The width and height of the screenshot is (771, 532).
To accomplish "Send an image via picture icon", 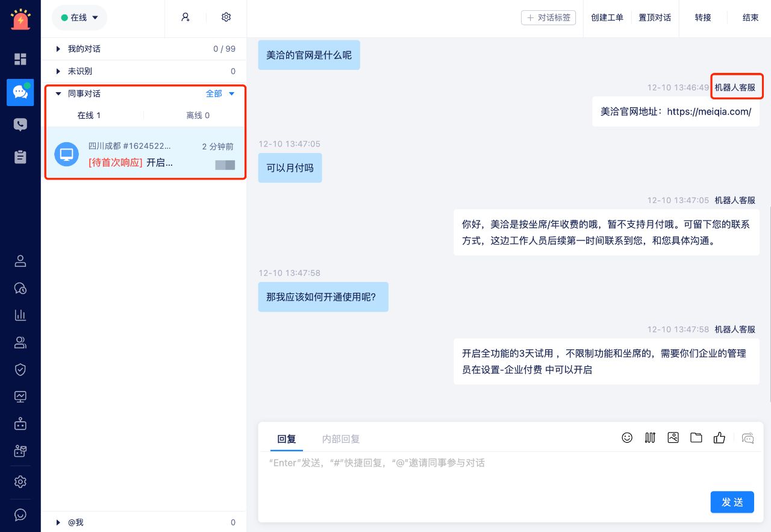I will tap(673, 438).
